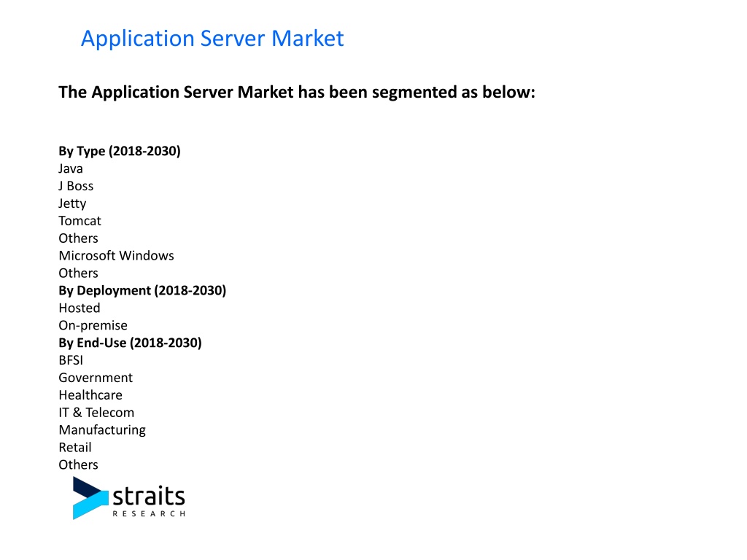Click the Straits Research logo

click(128, 498)
